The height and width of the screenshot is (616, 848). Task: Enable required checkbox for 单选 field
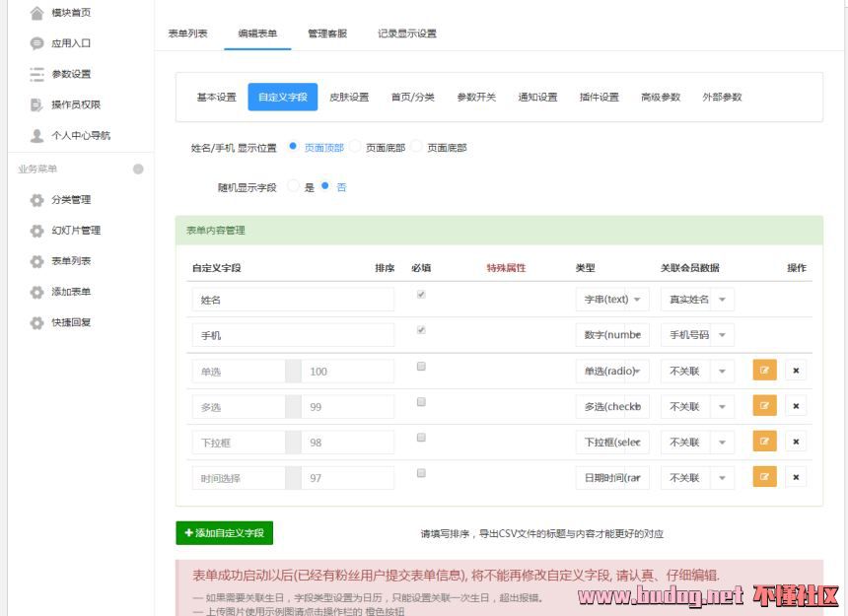click(x=421, y=367)
